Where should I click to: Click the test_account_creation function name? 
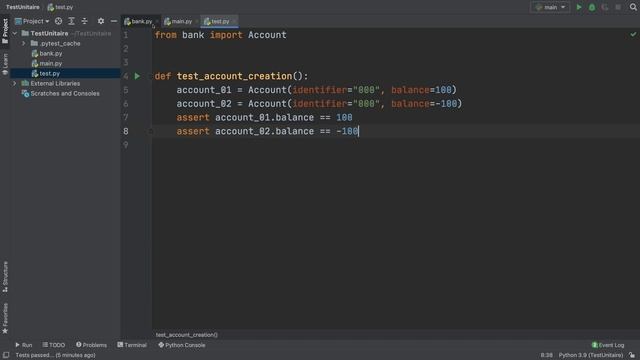pos(234,76)
